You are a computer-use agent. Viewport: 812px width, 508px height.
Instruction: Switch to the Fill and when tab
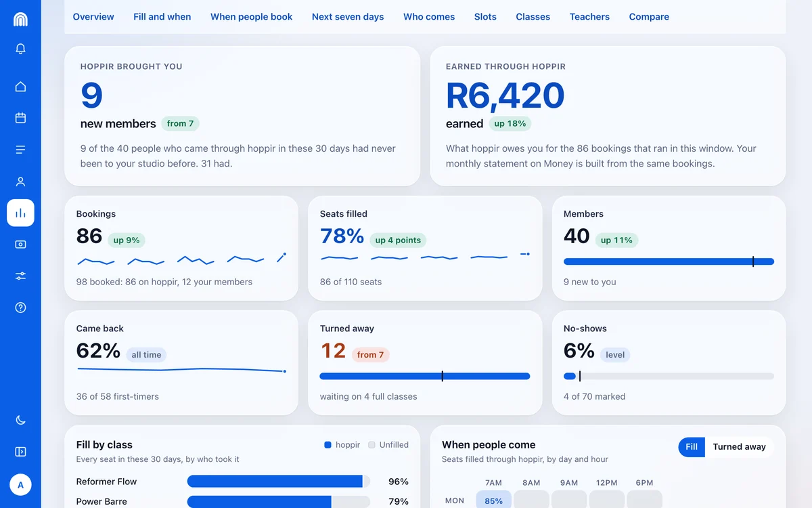pyautogui.click(x=162, y=17)
